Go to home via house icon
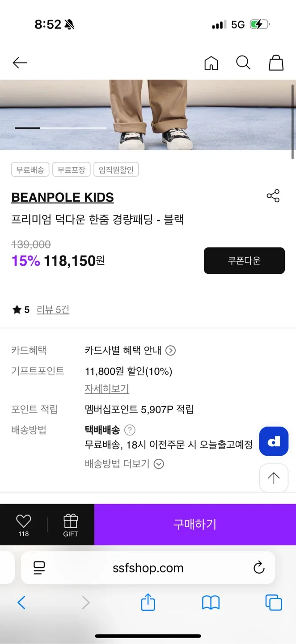 211,63
